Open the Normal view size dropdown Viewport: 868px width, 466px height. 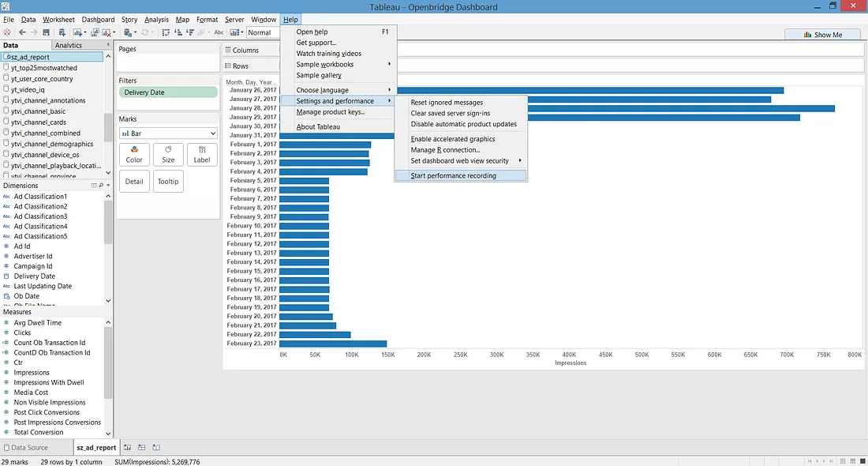(x=263, y=32)
